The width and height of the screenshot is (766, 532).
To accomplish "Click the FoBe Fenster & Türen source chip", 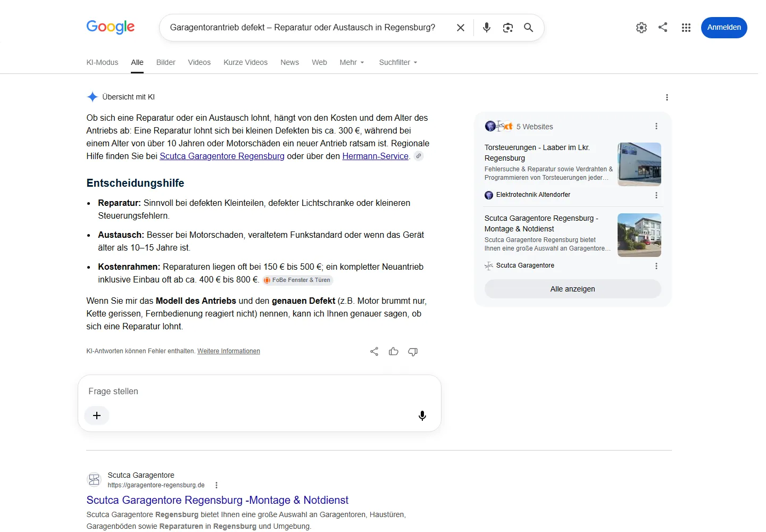I will 297,280.
